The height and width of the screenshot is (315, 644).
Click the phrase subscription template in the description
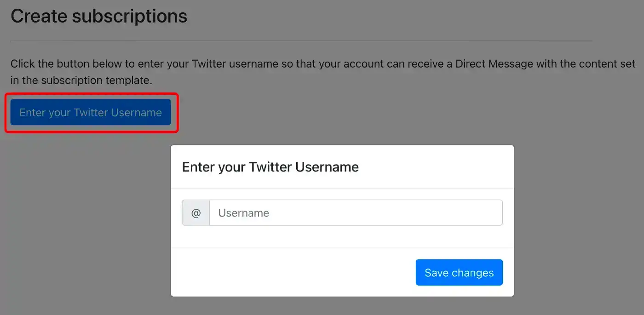(x=96, y=80)
